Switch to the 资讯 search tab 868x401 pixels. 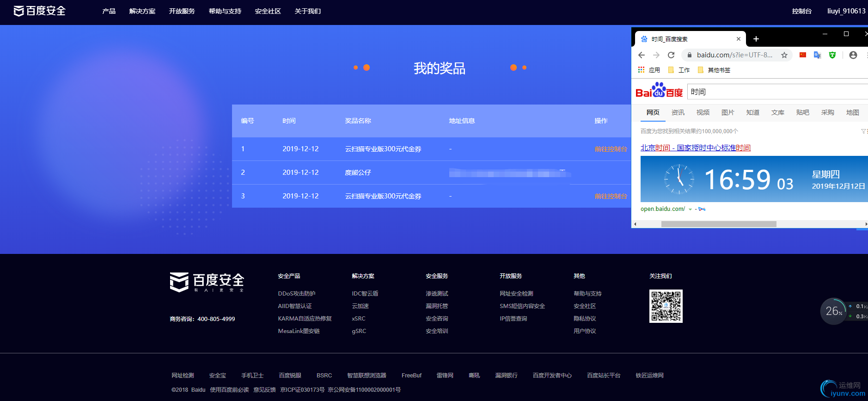[678, 112]
